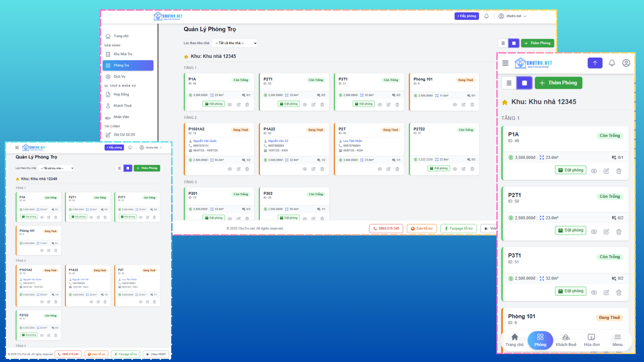View details of room P1A in desktop window
This screenshot has width=644, height=362.
tap(230, 105)
